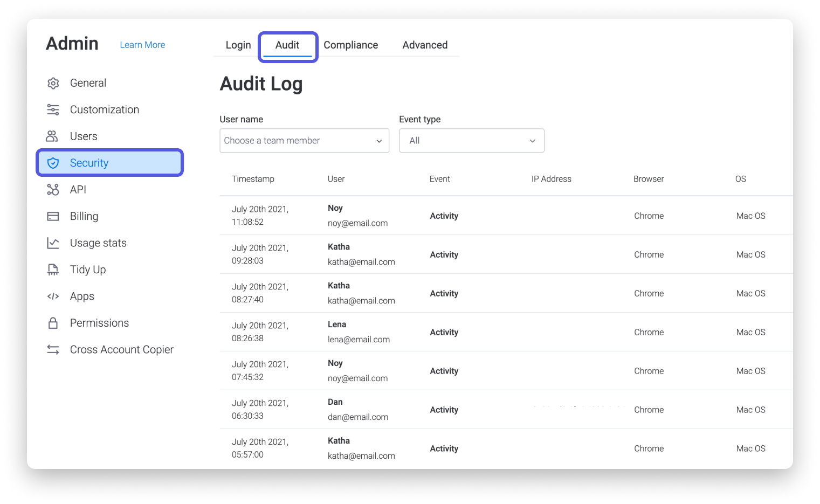Open the General settings section
The height and width of the screenshot is (504, 820).
pos(88,83)
